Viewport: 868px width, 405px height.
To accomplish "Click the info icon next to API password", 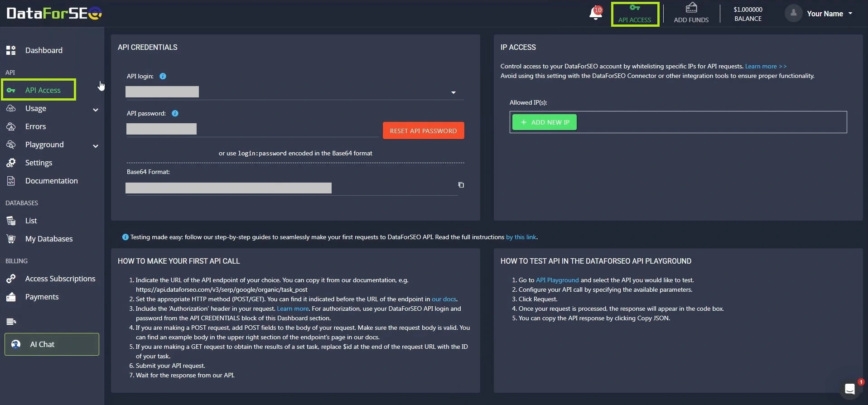I will coord(175,113).
